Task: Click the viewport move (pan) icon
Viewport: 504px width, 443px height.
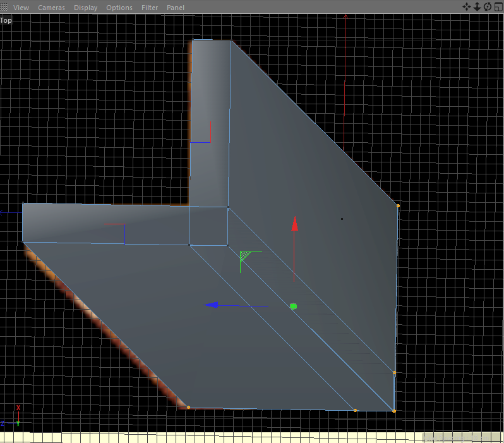Action: (x=466, y=7)
